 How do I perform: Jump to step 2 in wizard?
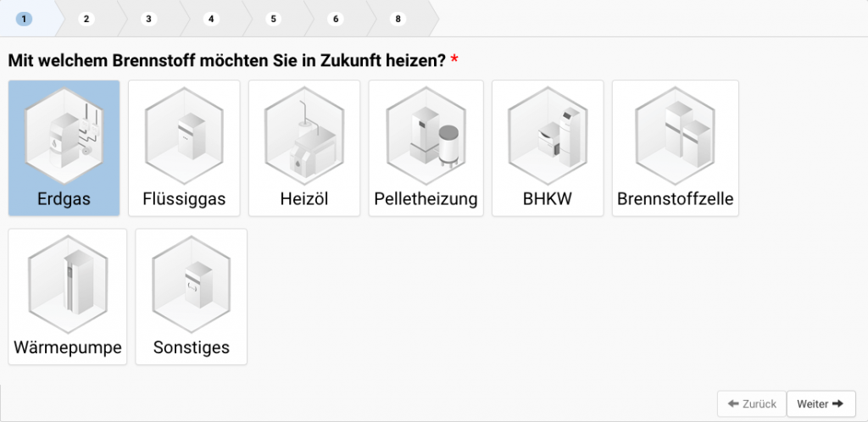coord(86,18)
